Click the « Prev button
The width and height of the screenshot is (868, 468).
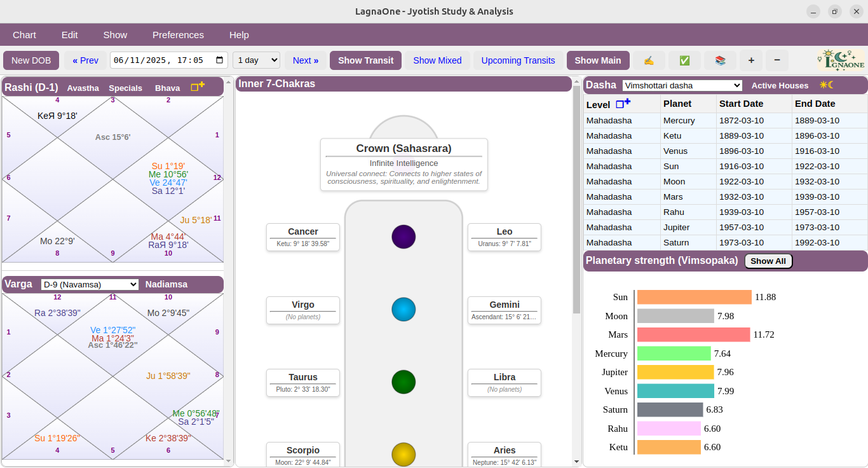click(86, 60)
